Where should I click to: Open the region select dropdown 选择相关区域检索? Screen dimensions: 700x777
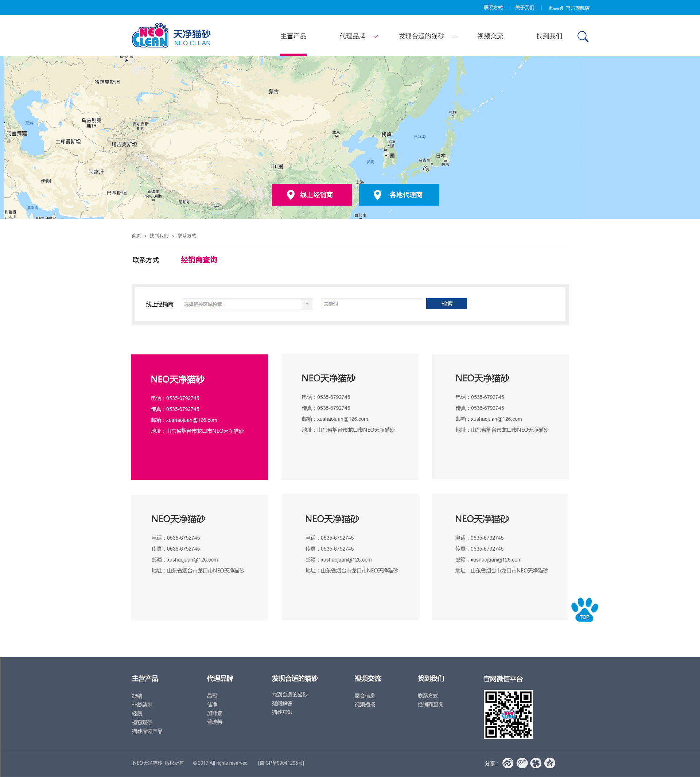click(x=247, y=304)
